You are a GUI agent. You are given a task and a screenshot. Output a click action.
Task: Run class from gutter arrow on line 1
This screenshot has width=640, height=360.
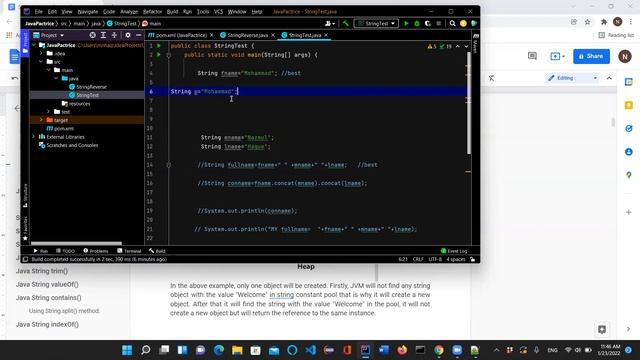[x=159, y=46]
